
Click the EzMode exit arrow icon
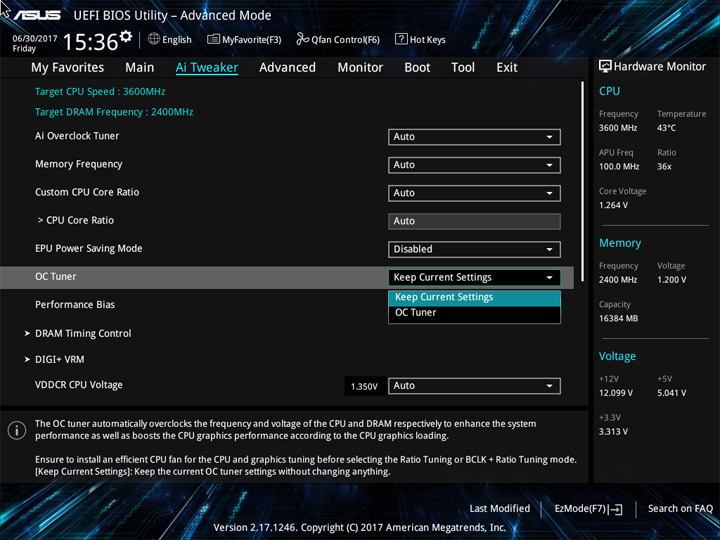(x=615, y=509)
